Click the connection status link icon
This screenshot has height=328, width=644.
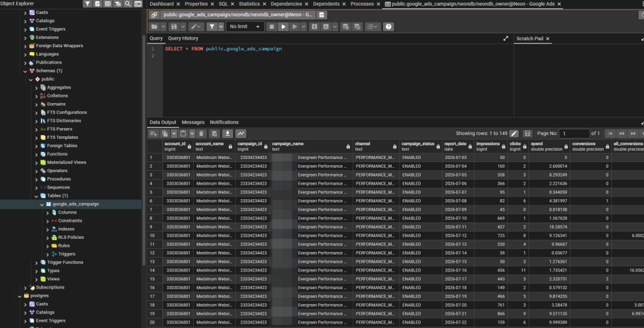coord(154,15)
